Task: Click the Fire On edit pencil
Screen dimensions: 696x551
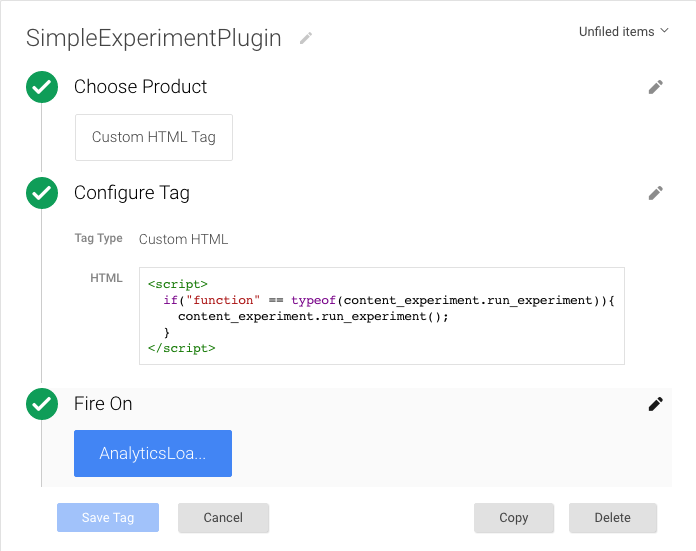Action: (x=656, y=404)
